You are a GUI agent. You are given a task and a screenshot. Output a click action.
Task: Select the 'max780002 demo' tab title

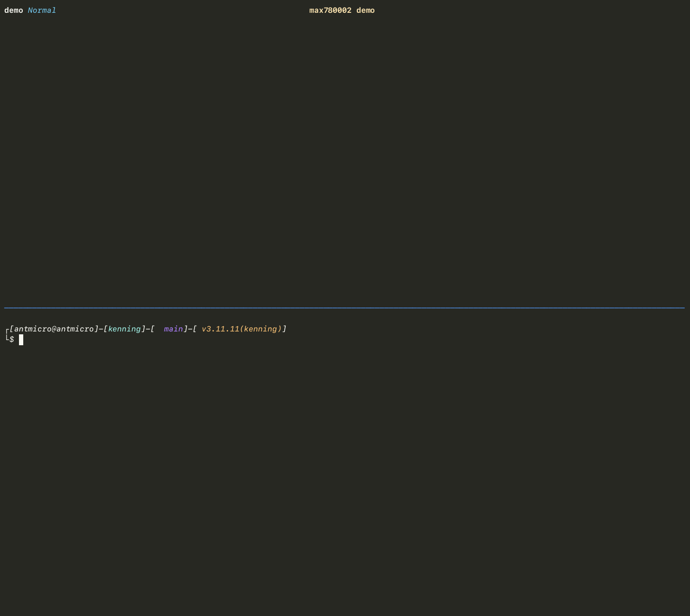coord(342,10)
